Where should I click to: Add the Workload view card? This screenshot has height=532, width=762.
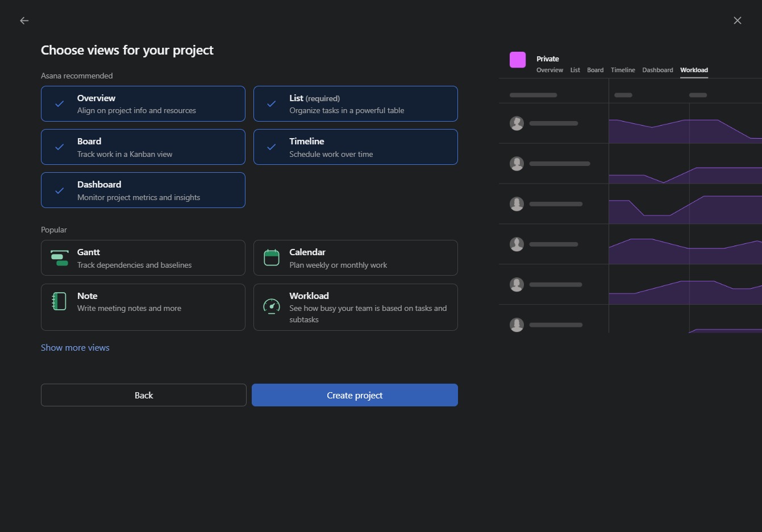(356, 307)
